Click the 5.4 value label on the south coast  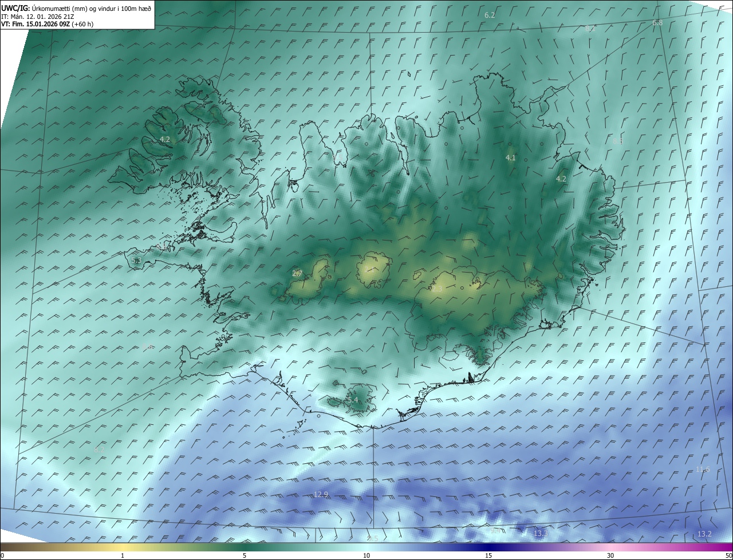tap(352, 400)
